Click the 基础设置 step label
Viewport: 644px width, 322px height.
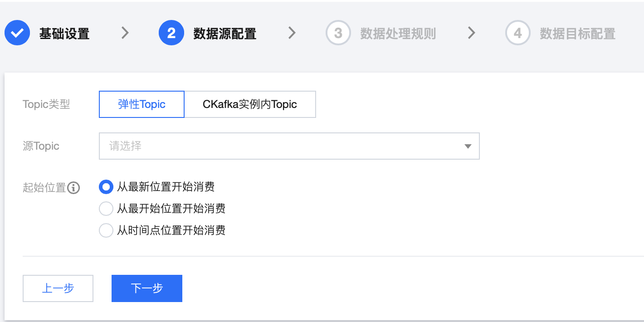click(x=64, y=34)
